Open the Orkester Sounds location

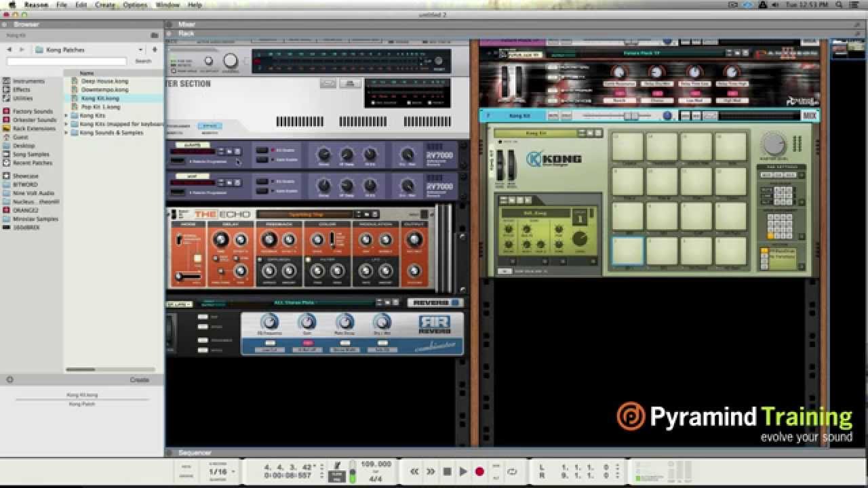click(34, 120)
